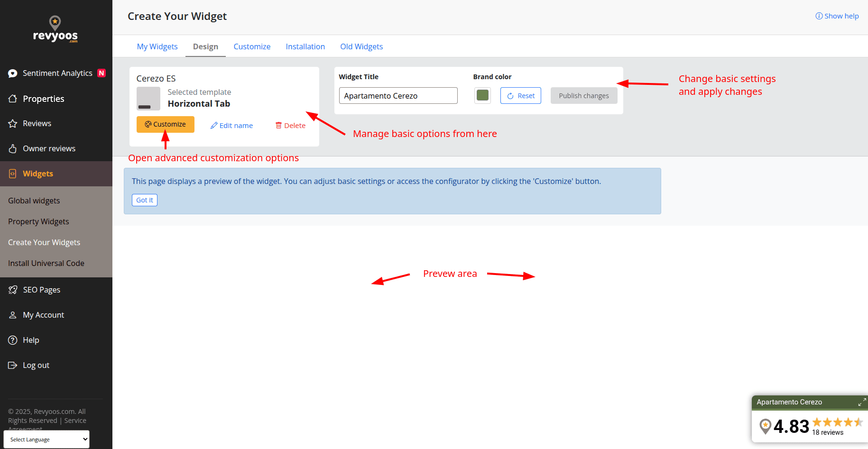The image size is (868, 449).
Task: Click the Horizontal Tab template thumbnail
Action: pyautogui.click(x=148, y=99)
